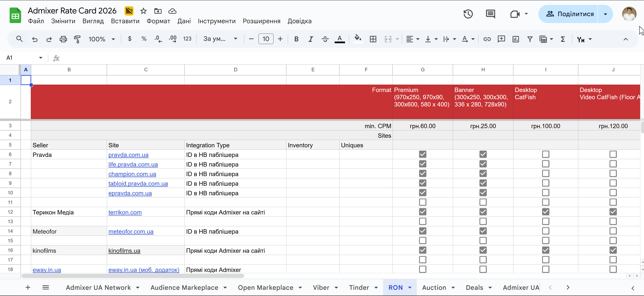The image size is (644, 296).
Task: Click the paint format roller icon
Action: (77, 39)
